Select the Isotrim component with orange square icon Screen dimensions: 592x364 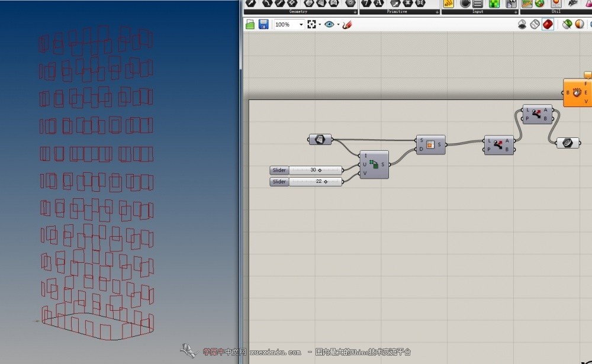431,144
